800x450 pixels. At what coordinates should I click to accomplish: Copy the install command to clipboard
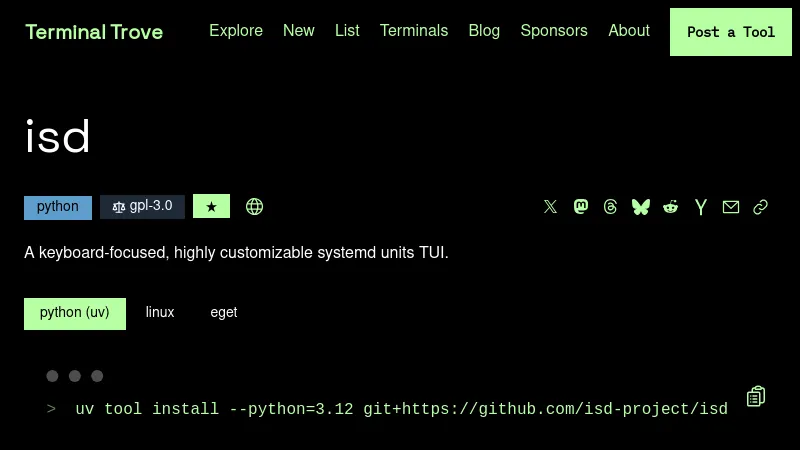pos(756,397)
